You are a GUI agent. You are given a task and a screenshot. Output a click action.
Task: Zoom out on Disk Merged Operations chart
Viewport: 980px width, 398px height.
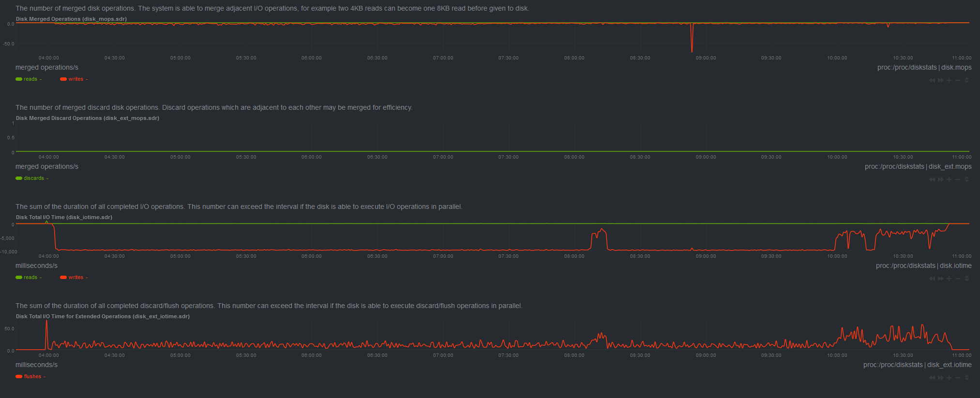[x=958, y=80]
